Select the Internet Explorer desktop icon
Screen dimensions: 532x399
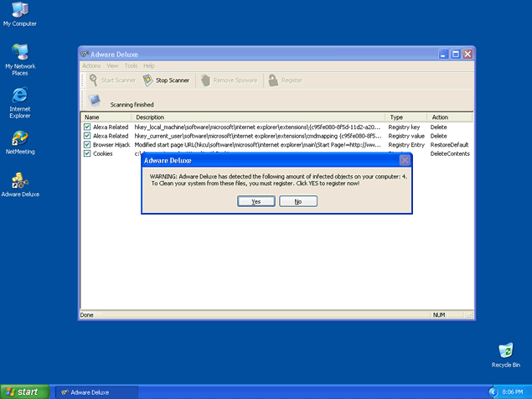tap(20, 95)
